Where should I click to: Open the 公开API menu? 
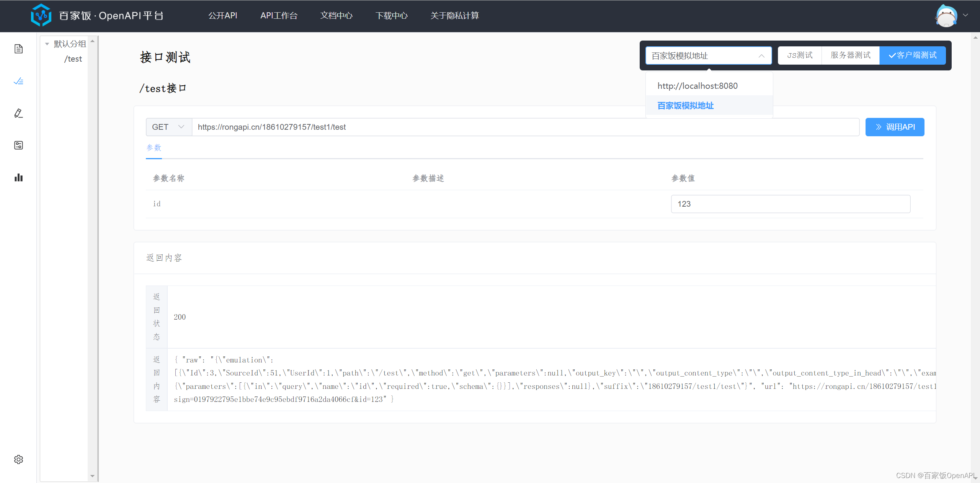[x=223, y=16]
